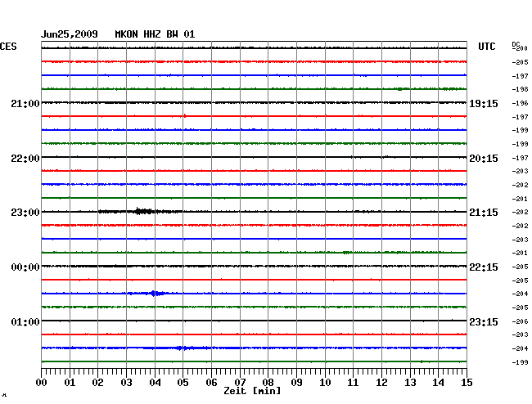Select the 00:00 local time label

25,267
